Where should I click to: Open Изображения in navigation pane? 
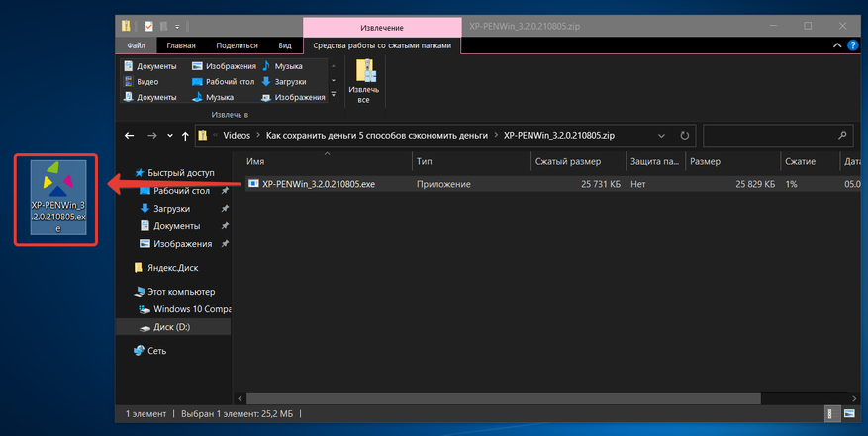176,243
